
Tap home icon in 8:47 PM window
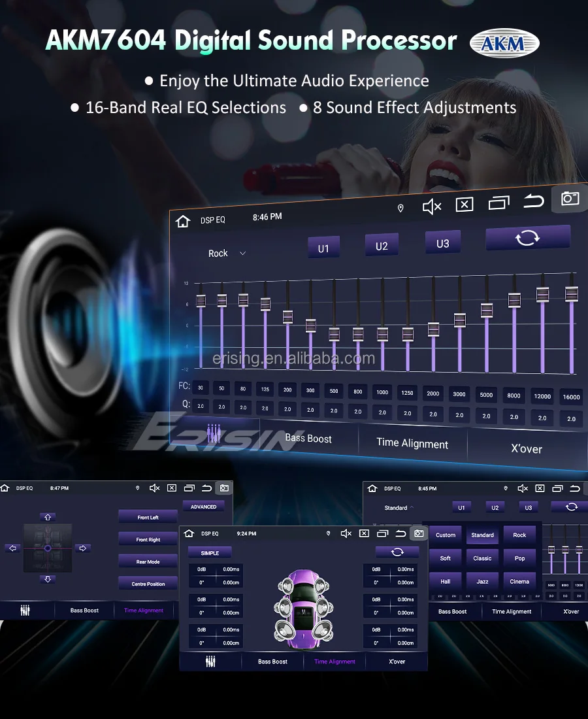coord(5,488)
